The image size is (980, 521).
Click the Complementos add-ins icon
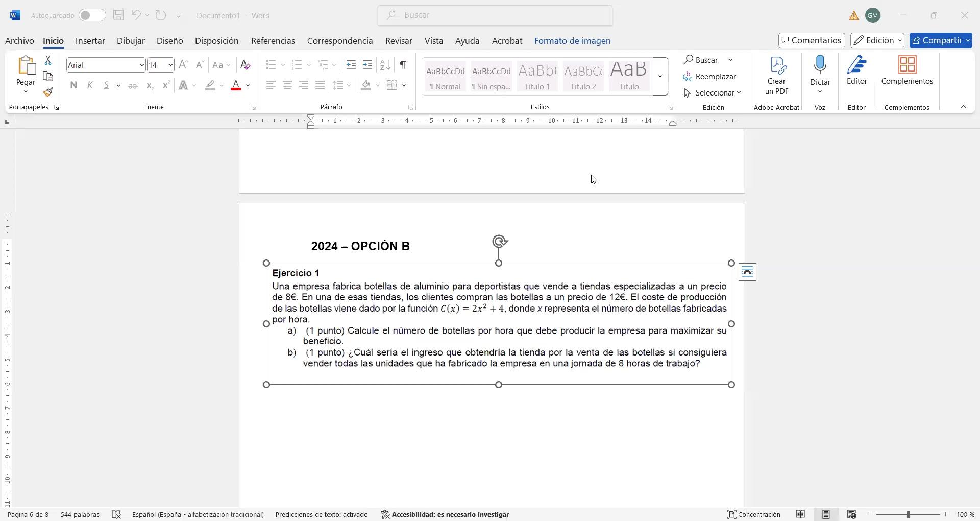(906, 65)
